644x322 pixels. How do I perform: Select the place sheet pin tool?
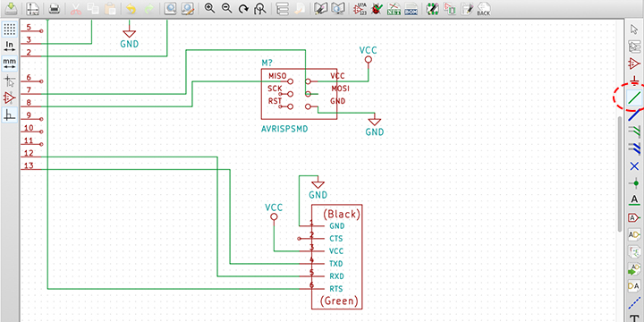pos(634,287)
